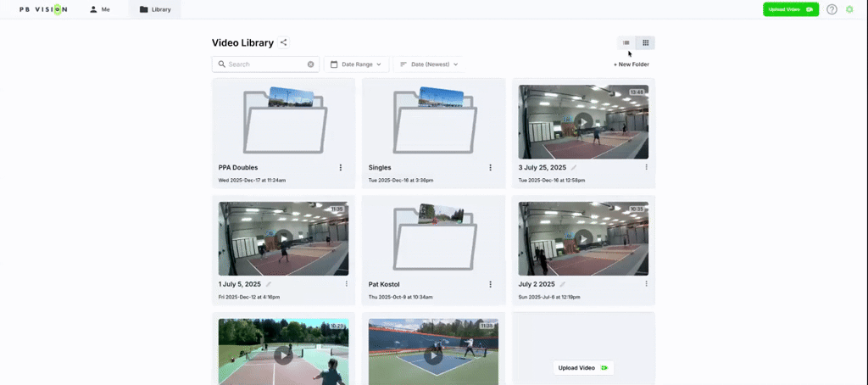This screenshot has height=385, width=868.
Task: Click the Sun 2025-Jul-6 at 12:19pm date
Action: (x=549, y=297)
